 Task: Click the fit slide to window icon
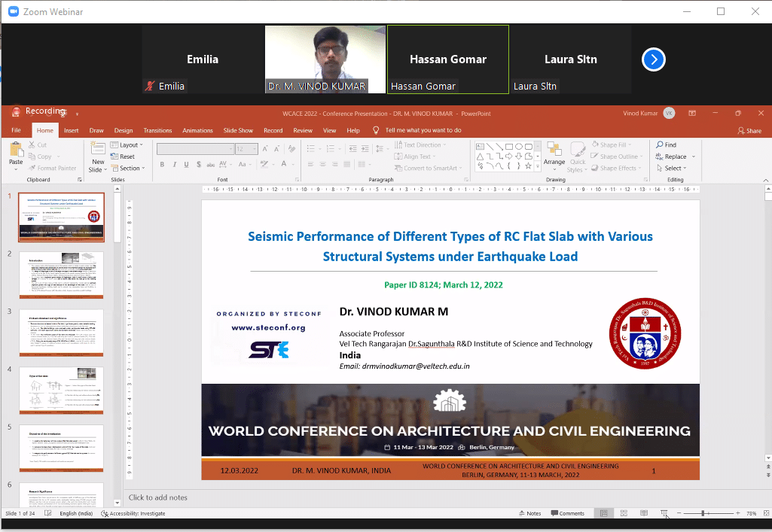coord(764,513)
